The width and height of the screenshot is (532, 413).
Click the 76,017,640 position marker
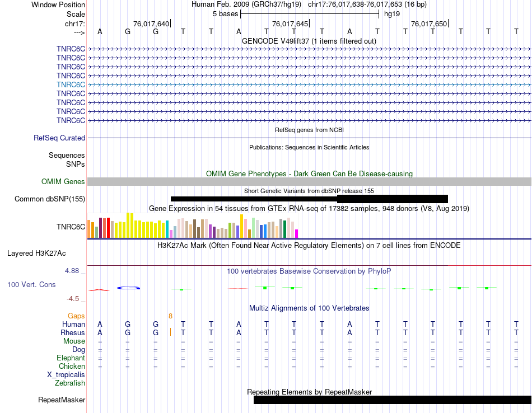point(151,24)
